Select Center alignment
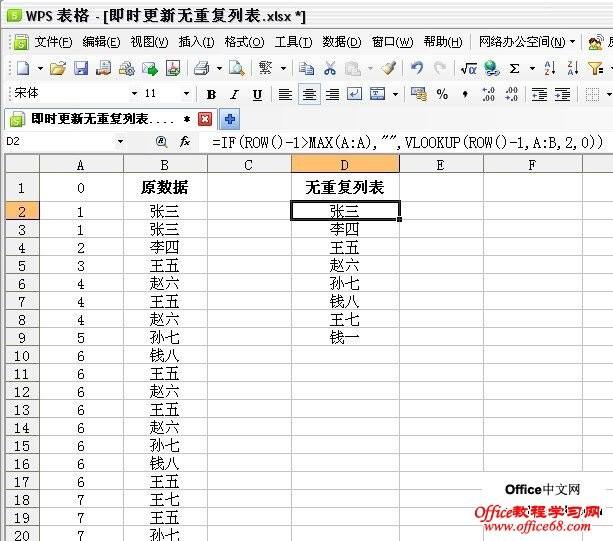 (309, 94)
